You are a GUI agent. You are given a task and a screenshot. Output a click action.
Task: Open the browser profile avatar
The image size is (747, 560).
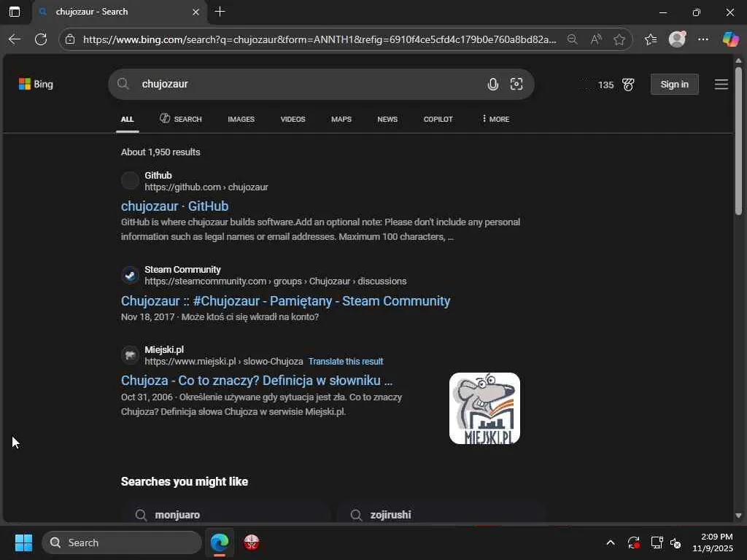click(677, 39)
